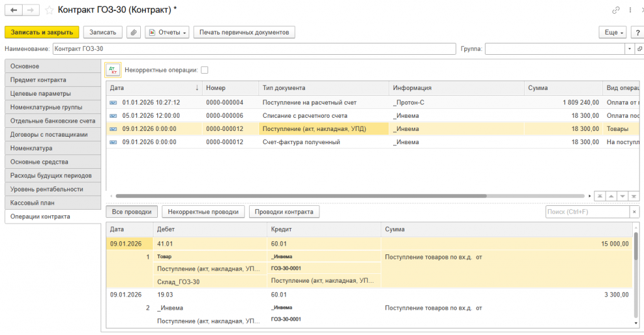
Task: Click the Склад_ГОЗ-30 cell
Action: click(210, 281)
